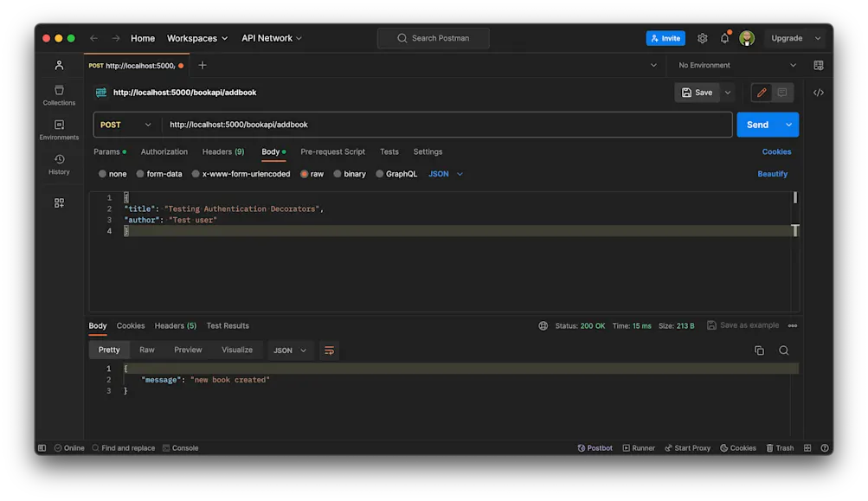The image size is (868, 501).
Task: Add a new request tab
Action: click(x=202, y=65)
